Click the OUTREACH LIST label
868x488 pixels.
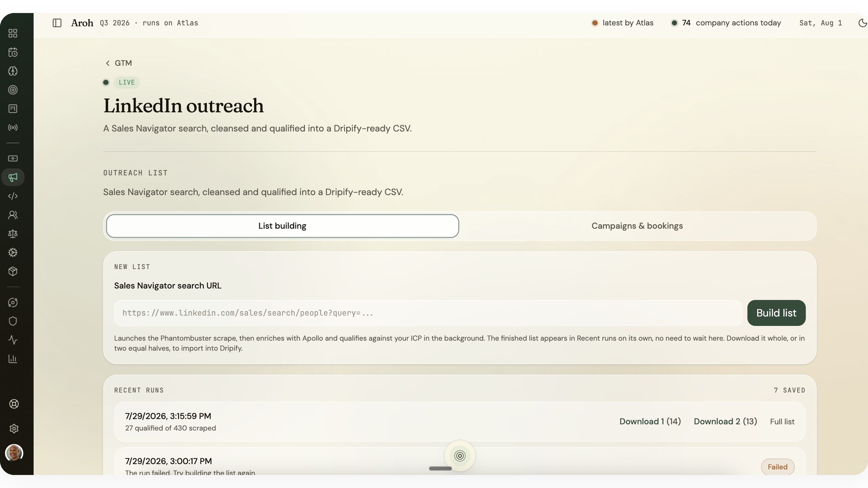[x=135, y=173]
